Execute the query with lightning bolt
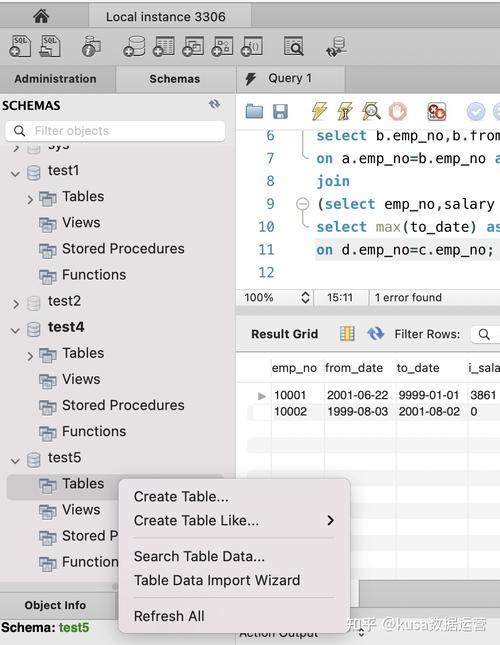The width and height of the screenshot is (500, 645). coord(319,111)
